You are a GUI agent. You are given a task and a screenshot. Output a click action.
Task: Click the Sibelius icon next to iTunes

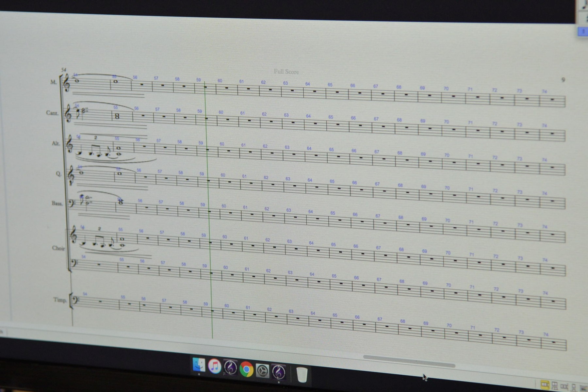pyautogui.click(x=231, y=367)
